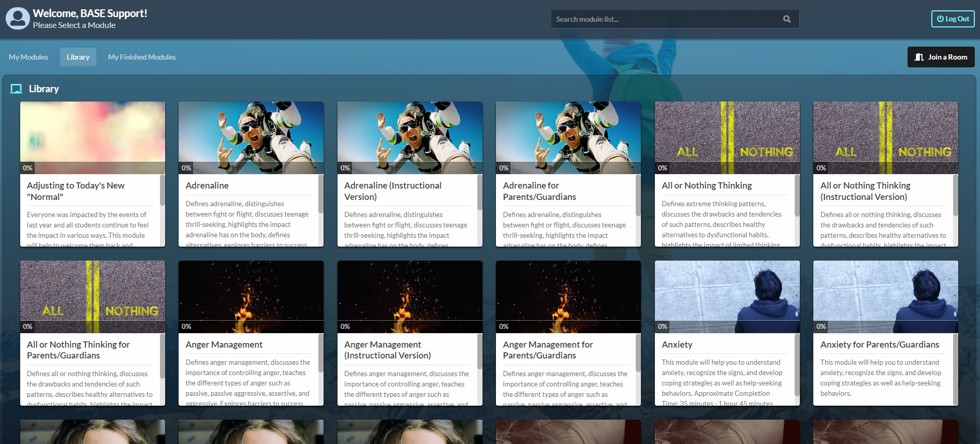Click the Adrenaline card description scrollbar
This screenshot has width=980, height=444.
pyautogui.click(x=321, y=194)
